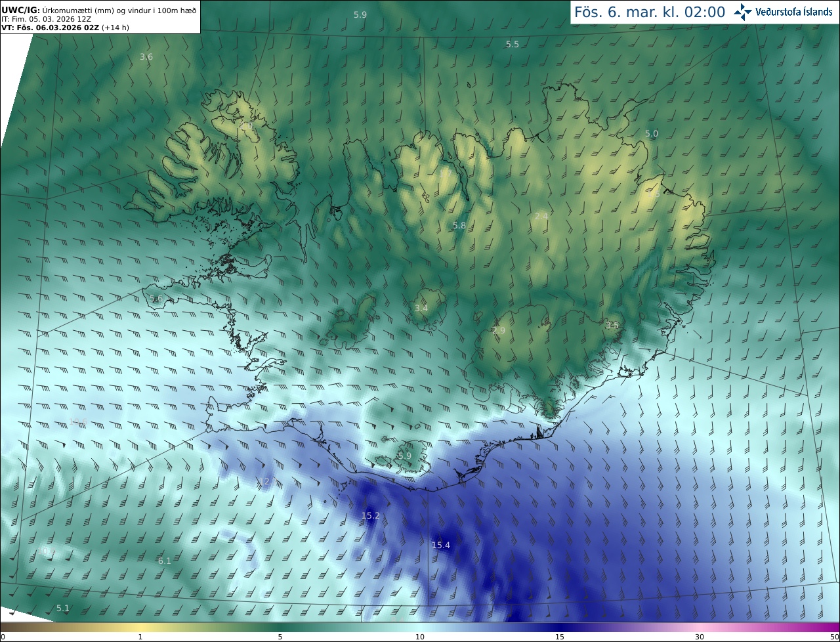Viewport: 840px width, 642px height.
Task: Click the '0' tick on the color scale
Action: click(x=3, y=637)
